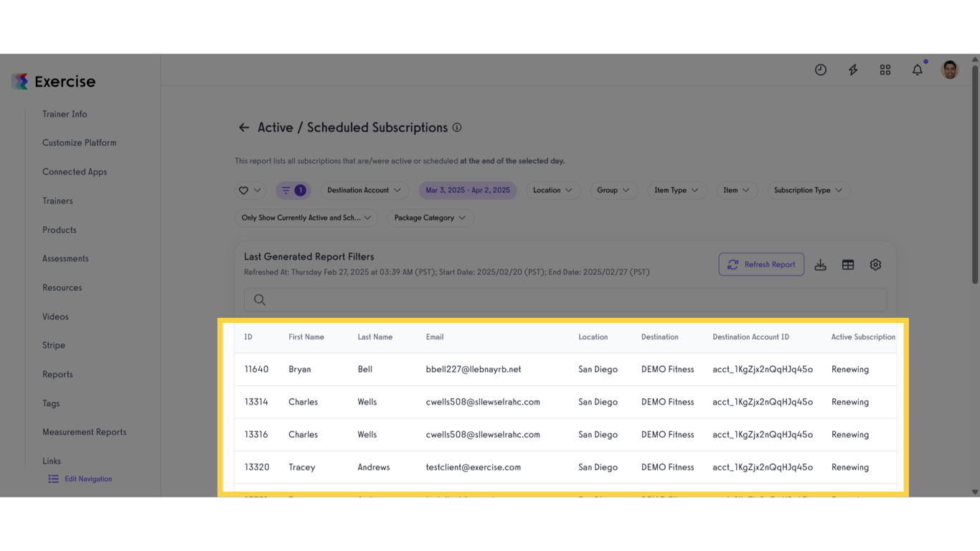Open the apps grid icon
The image size is (980, 551).
(885, 70)
